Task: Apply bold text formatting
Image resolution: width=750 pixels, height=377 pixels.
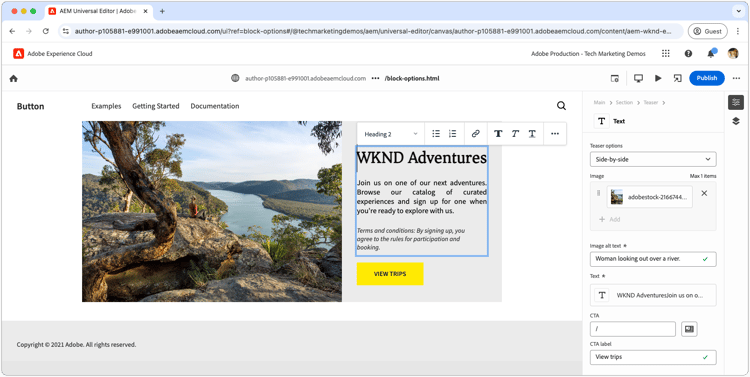Action: [498, 134]
